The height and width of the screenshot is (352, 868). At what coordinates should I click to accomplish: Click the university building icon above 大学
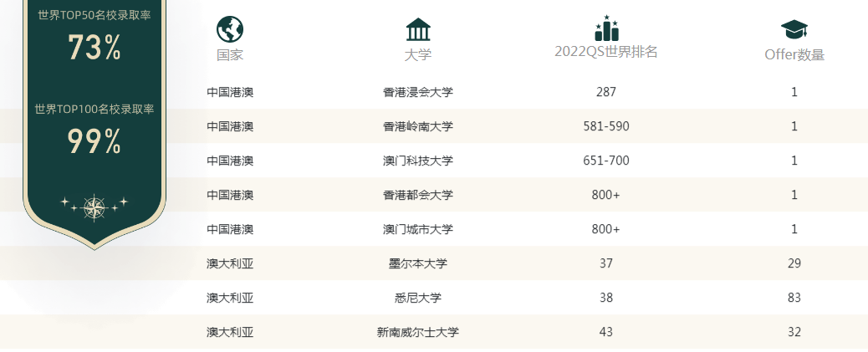pos(418,30)
